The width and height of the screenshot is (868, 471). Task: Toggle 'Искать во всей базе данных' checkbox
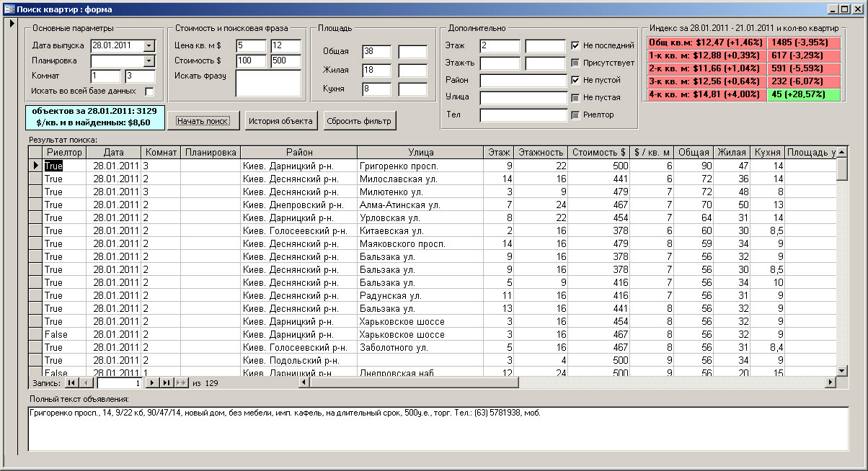click(x=149, y=91)
